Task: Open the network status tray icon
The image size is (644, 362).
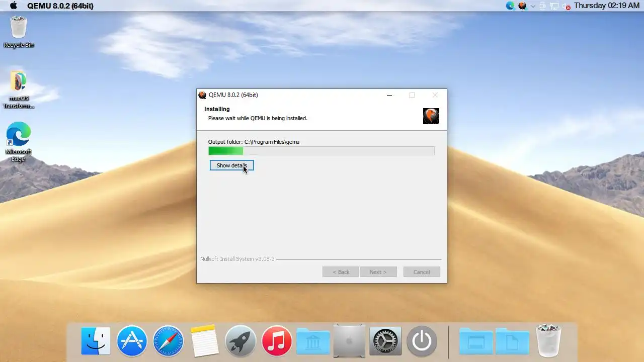Action: 554,6
